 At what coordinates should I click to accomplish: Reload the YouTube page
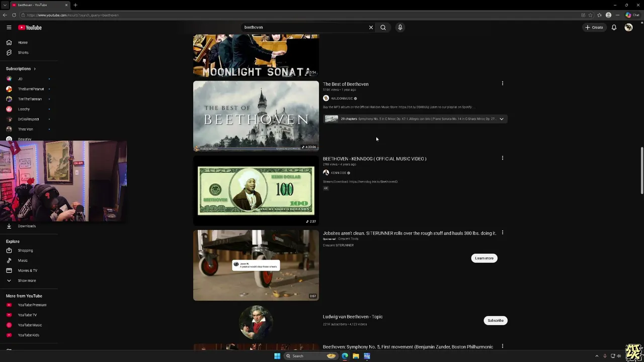click(14, 15)
